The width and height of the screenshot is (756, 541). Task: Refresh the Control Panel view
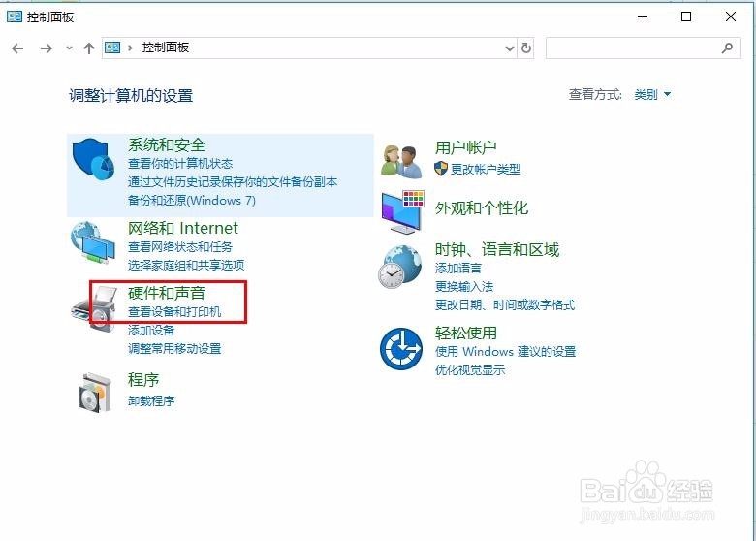point(526,48)
